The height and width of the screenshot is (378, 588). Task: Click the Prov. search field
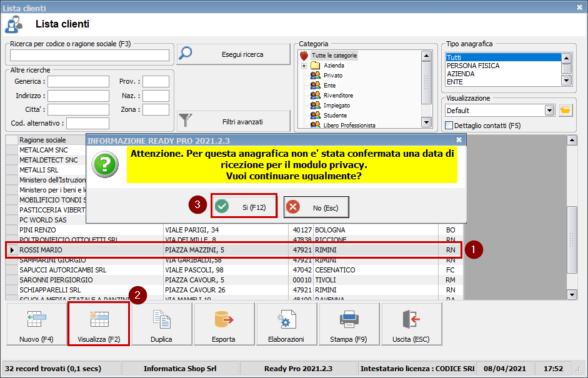click(x=156, y=81)
